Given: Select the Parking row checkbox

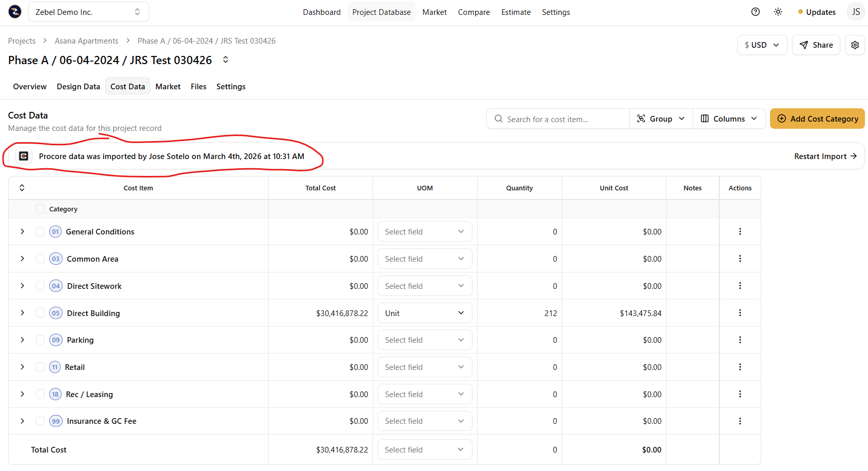Looking at the screenshot, I should (40, 340).
